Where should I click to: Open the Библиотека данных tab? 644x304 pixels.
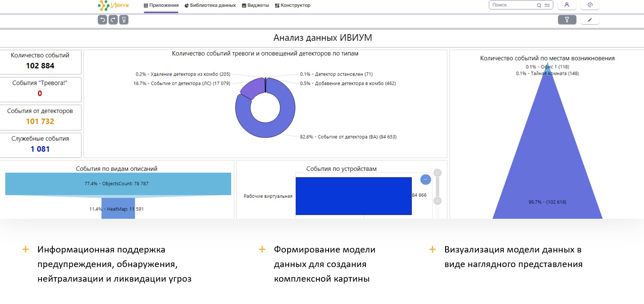210,5
